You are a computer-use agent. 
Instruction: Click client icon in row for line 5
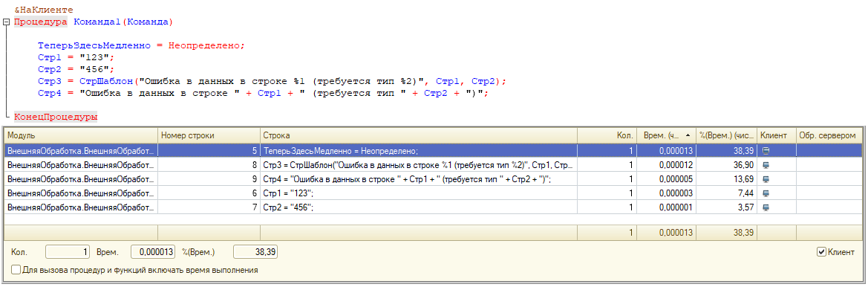[x=766, y=150]
